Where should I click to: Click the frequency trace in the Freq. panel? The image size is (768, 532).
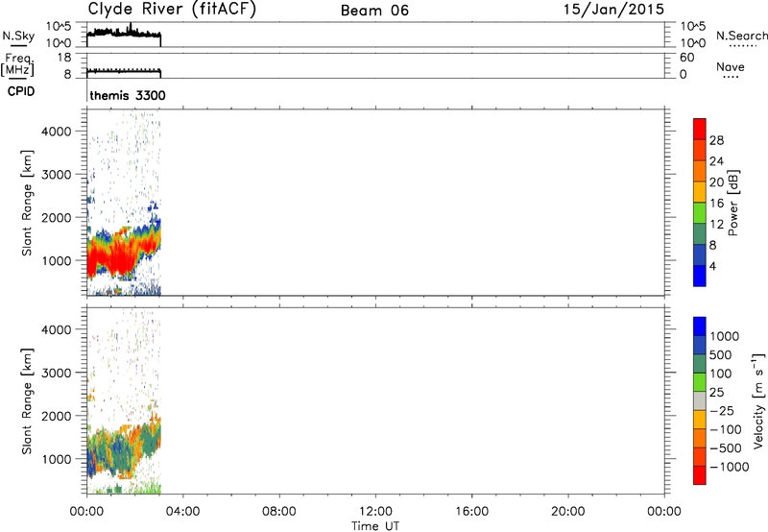(x=124, y=71)
